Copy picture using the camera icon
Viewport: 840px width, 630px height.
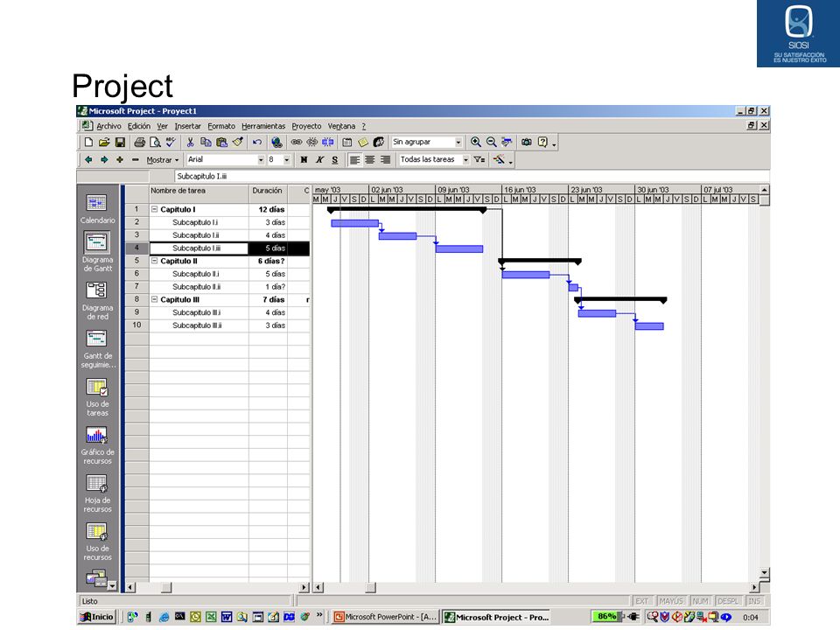point(527,142)
